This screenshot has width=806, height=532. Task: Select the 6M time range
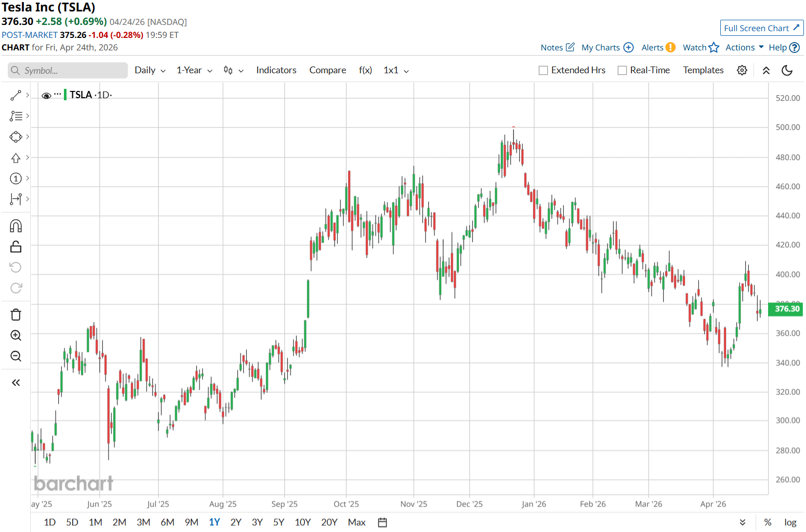coord(167,522)
